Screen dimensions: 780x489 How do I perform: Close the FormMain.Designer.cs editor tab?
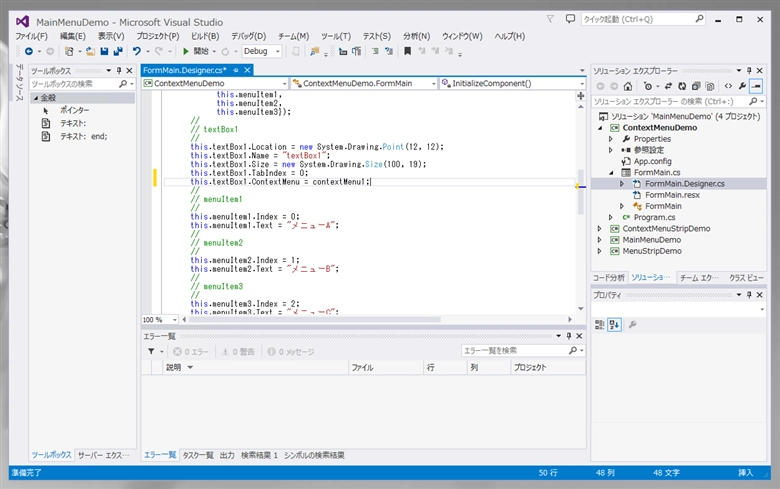247,70
